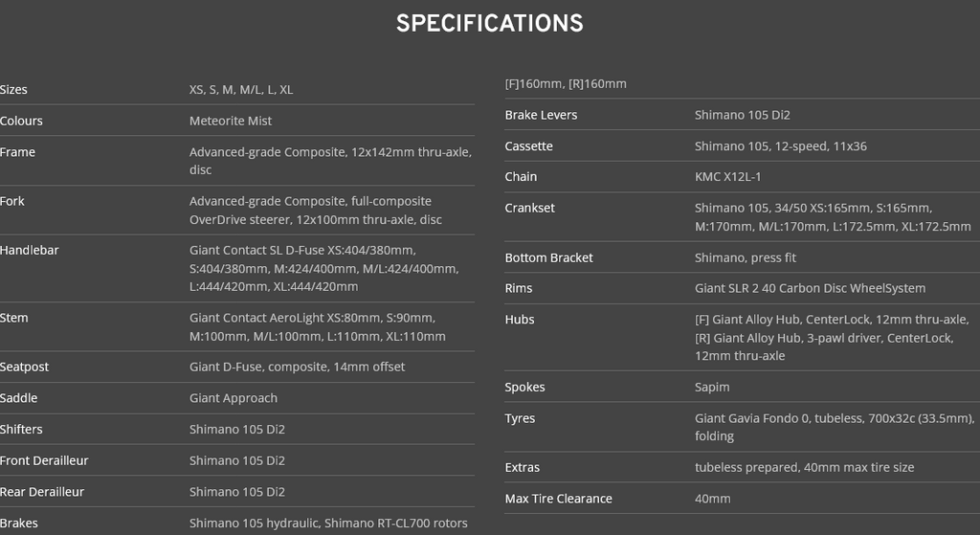
Task: Select the Shifters row label
Action: 21,430
